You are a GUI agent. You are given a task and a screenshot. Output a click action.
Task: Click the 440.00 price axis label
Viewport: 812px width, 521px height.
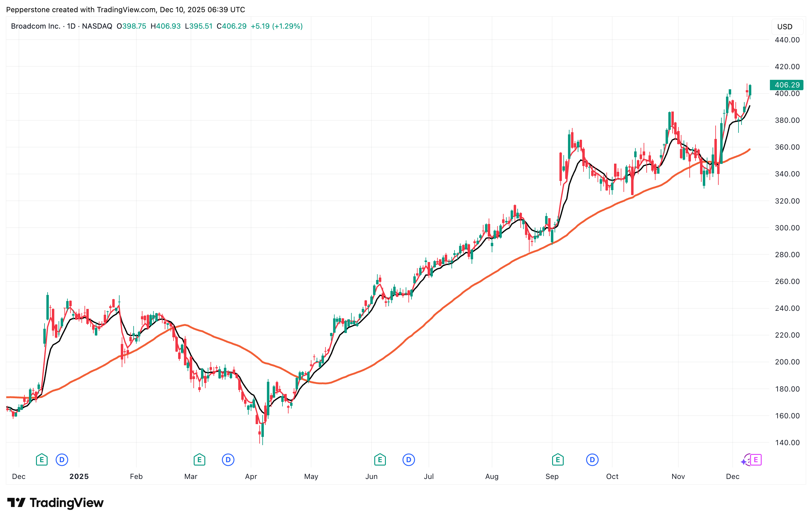[787, 40]
